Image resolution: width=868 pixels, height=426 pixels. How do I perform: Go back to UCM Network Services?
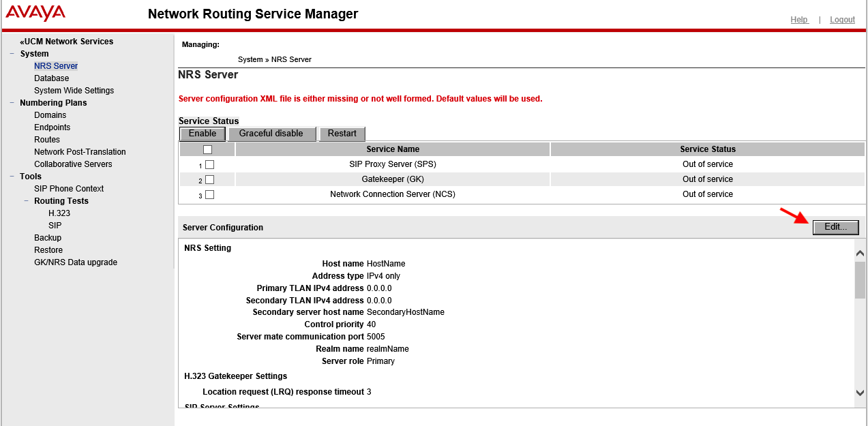click(x=67, y=42)
